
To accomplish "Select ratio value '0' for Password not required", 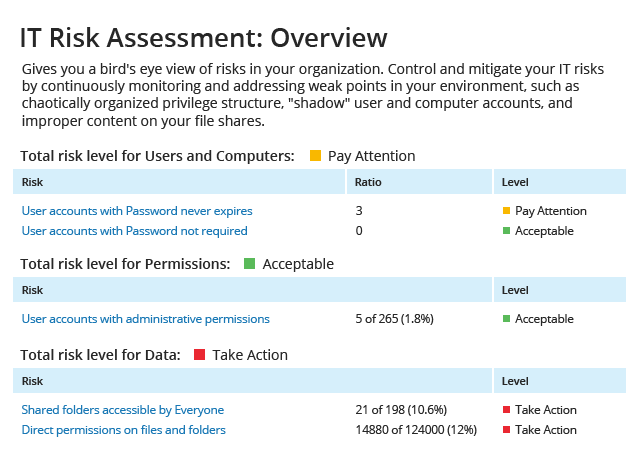I will 359,231.
